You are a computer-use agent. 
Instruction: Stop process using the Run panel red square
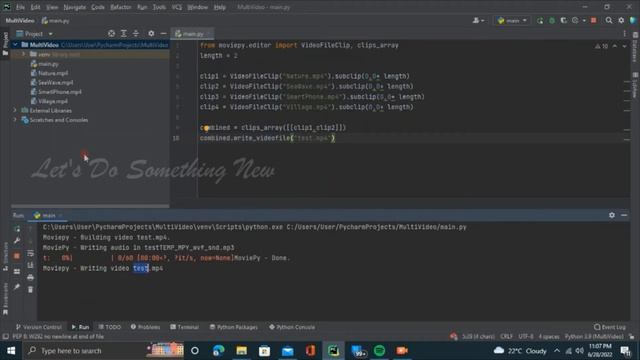point(17,256)
